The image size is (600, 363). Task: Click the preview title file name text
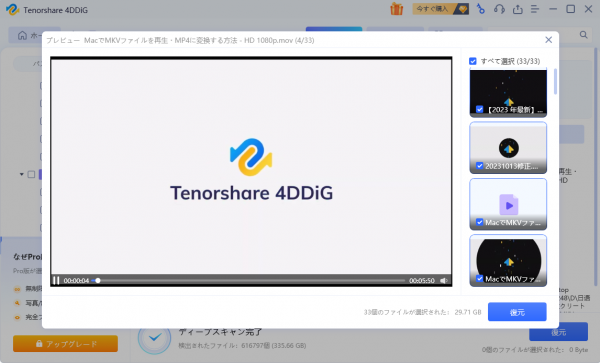[199, 40]
